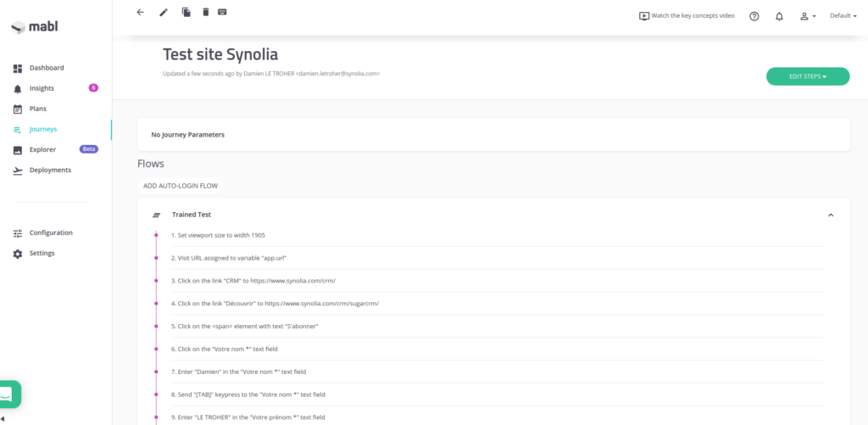Select step 7 Enter Damien

point(497,372)
